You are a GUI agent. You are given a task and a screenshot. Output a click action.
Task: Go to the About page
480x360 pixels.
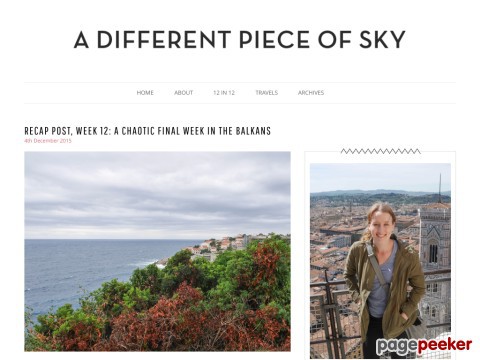click(x=183, y=93)
